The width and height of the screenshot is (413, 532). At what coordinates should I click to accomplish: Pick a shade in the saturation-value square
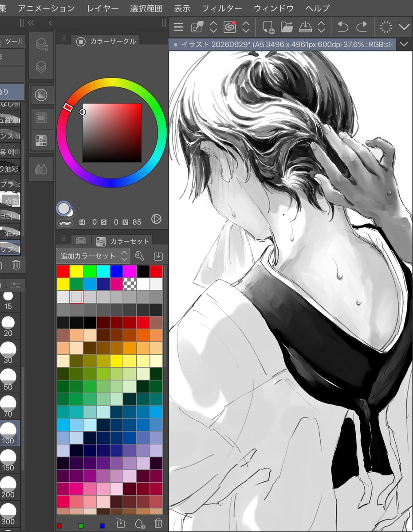coord(112,133)
